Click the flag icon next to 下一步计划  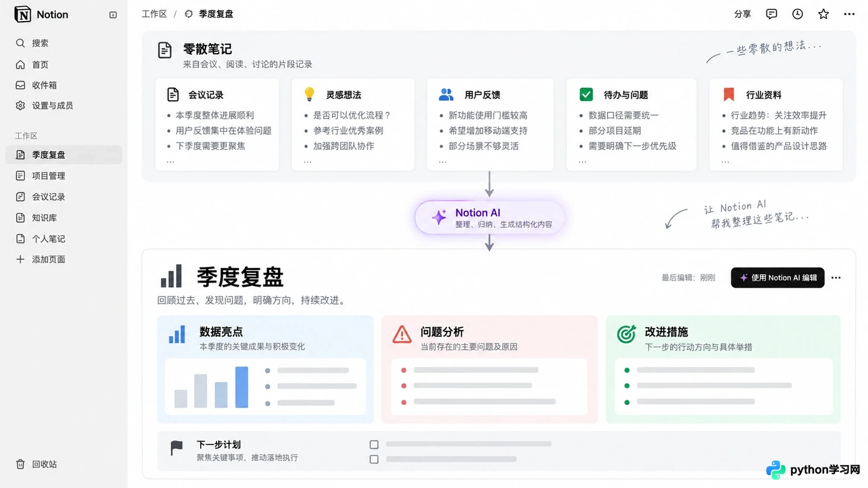point(176,448)
